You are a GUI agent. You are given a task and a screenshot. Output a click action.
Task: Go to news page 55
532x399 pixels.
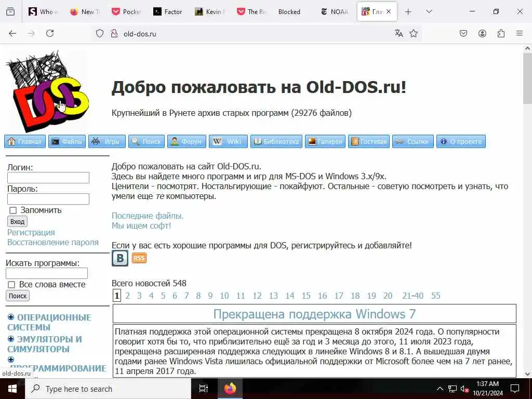point(436,296)
